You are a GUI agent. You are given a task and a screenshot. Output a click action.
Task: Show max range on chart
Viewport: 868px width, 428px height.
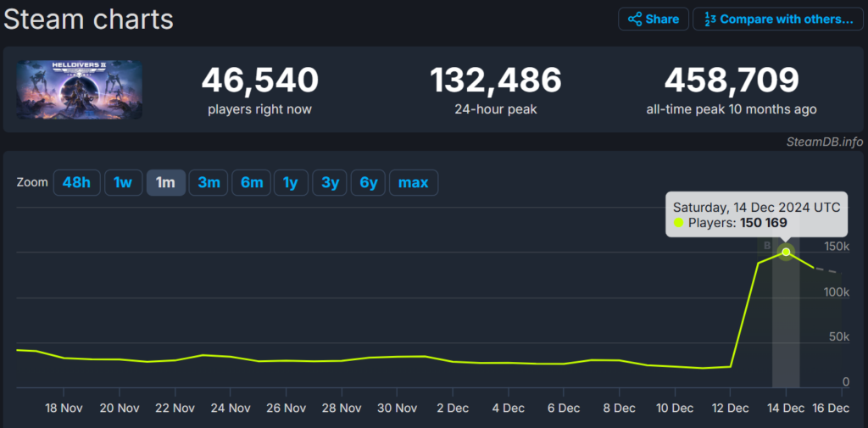tap(413, 182)
